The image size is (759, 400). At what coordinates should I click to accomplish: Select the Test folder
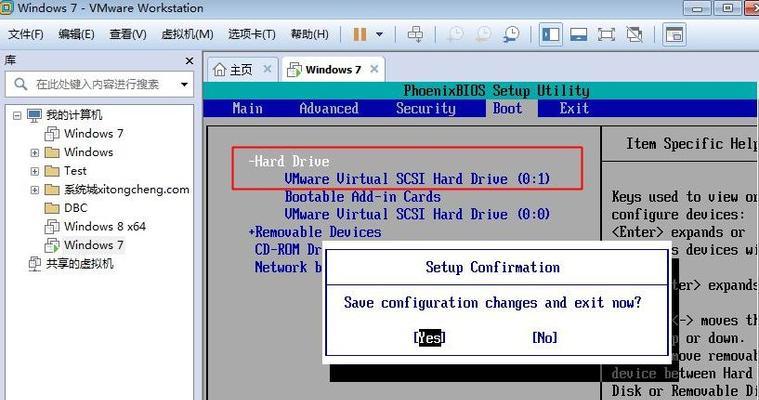[x=75, y=171]
